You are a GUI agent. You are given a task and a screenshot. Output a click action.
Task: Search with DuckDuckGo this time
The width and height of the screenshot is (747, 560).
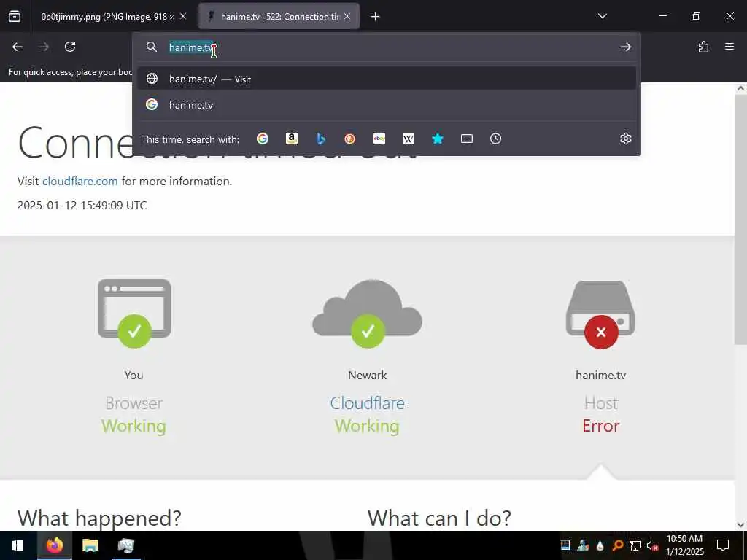point(349,139)
